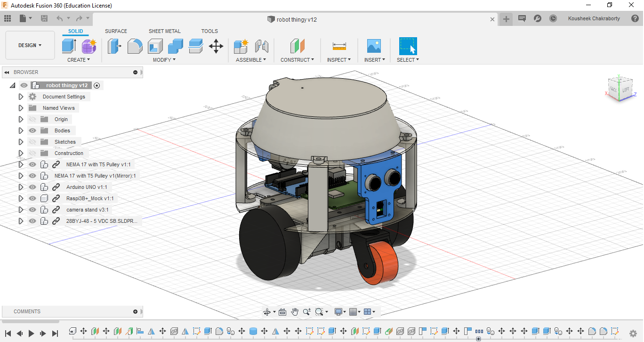Screen dimensions: 644x342
Task: Select the Shell tool icon
Action: click(155, 46)
